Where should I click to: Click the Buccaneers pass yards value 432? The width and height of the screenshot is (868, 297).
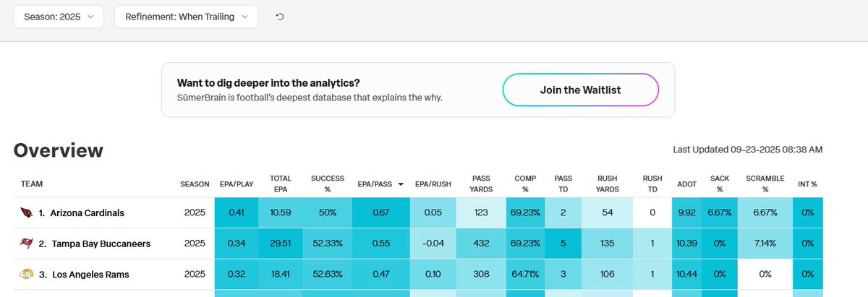coord(481,244)
